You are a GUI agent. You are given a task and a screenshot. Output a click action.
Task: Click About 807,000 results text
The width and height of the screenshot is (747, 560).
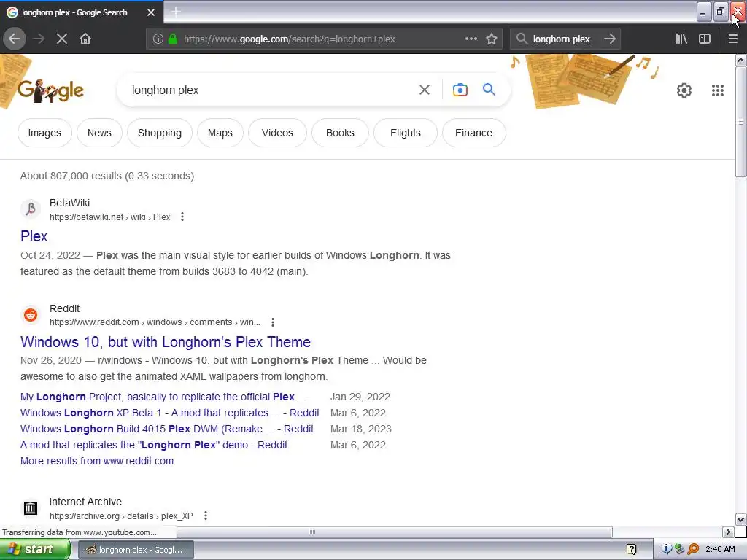pos(107,176)
